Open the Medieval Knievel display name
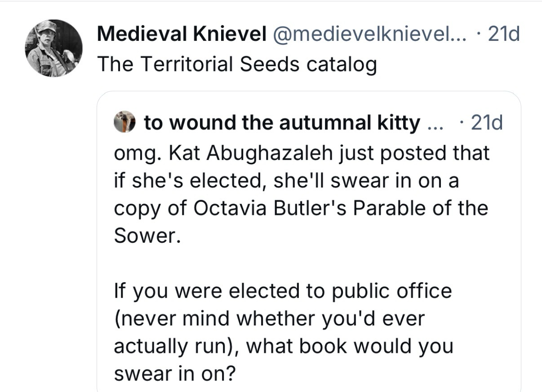Image resolution: width=542 pixels, height=392 pixels. coord(182,34)
